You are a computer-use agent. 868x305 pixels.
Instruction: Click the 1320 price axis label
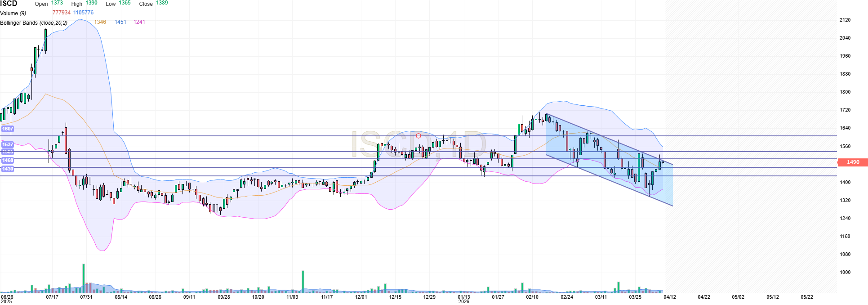(x=845, y=200)
